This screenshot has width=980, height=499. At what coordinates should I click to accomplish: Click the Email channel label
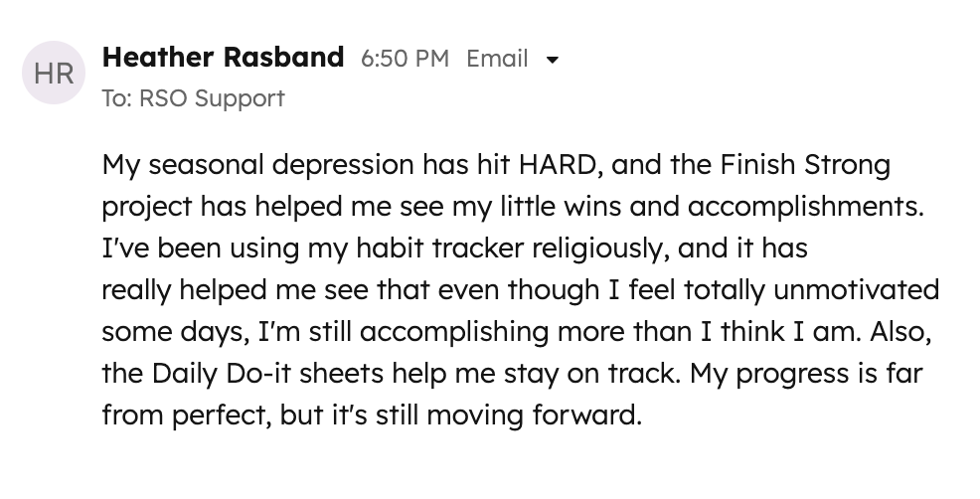click(497, 59)
